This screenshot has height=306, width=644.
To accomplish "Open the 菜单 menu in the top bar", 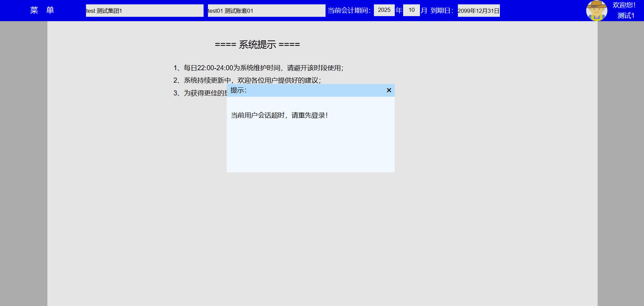I will [x=42, y=10].
